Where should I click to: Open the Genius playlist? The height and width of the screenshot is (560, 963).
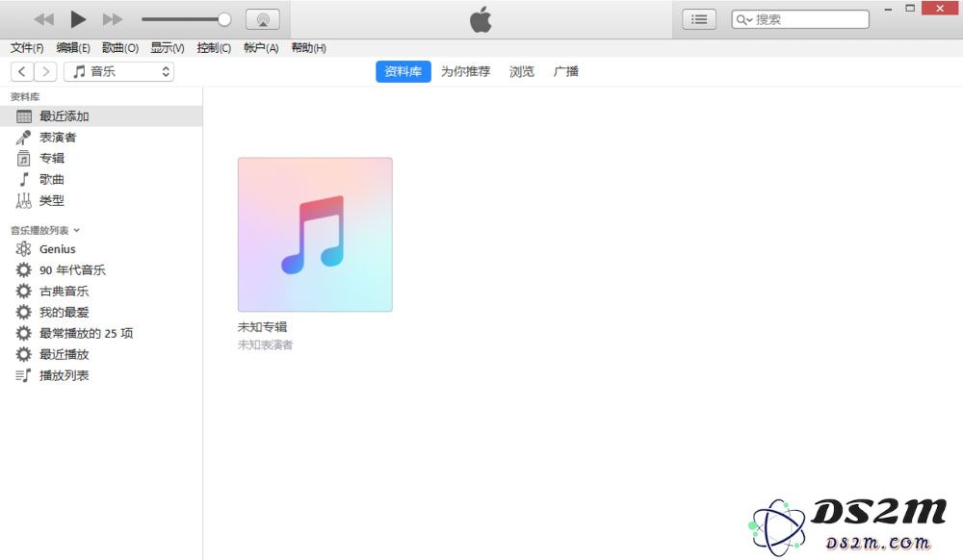(101, 249)
